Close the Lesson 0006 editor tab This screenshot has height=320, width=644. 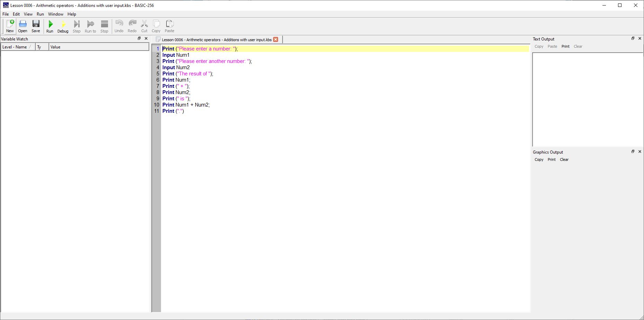click(276, 39)
